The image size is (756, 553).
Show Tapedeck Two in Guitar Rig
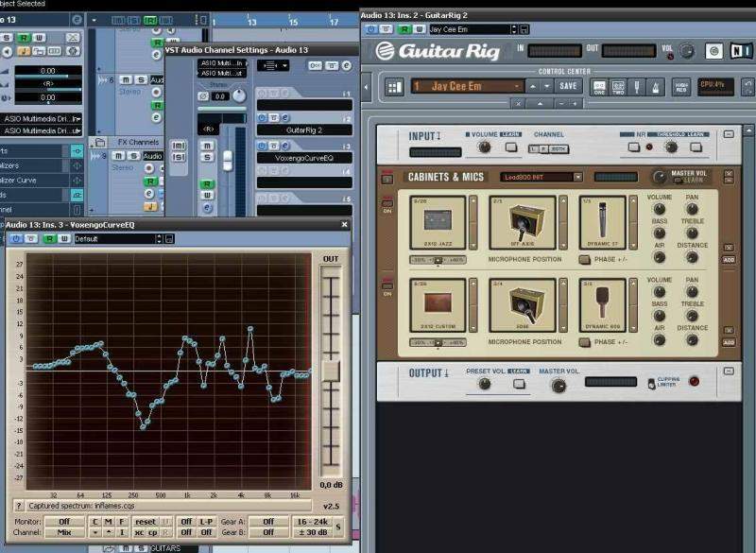(618, 87)
